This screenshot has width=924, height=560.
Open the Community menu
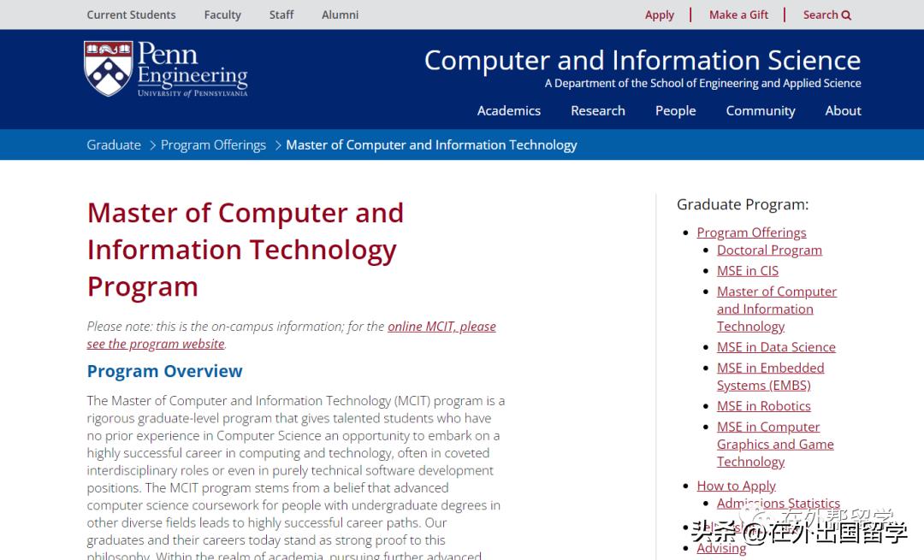point(760,110)
